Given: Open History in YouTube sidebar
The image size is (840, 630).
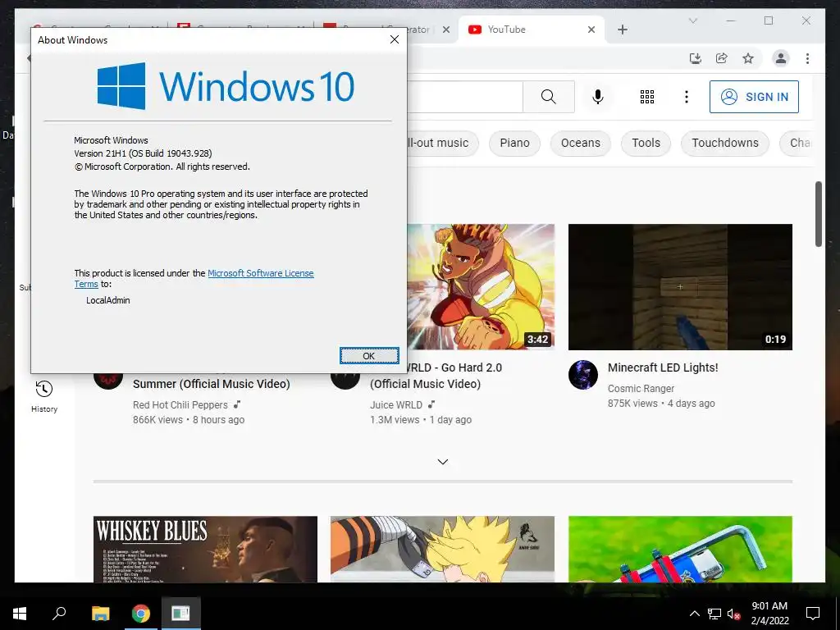Looking at the screenshot, I should 44,396.
